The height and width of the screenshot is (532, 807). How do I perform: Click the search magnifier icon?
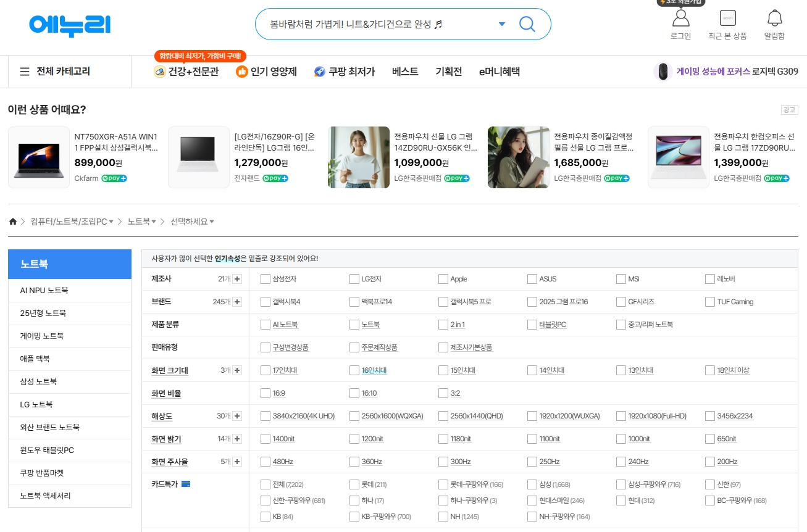[527, 24]
